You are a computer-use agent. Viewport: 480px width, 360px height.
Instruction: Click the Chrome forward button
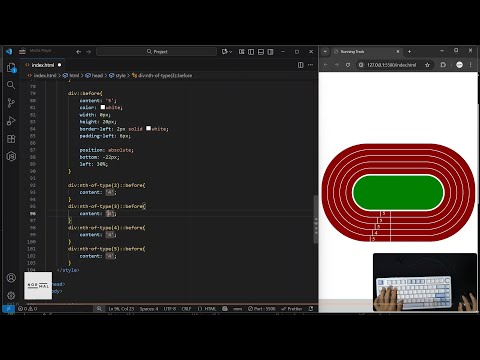pos(337,65)
